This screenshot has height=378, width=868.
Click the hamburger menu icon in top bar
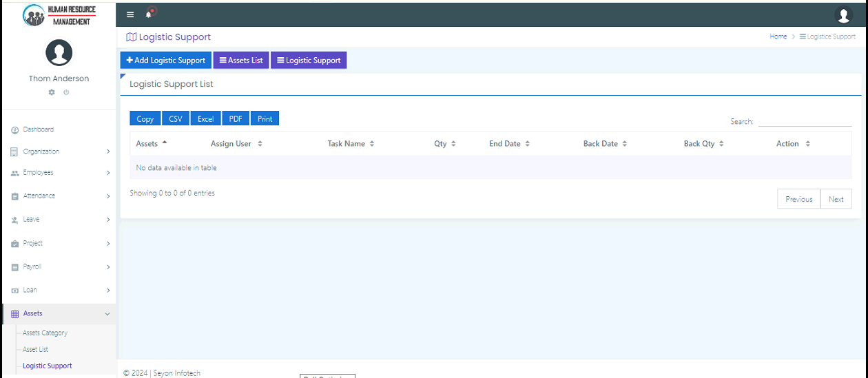click(130, 14)
